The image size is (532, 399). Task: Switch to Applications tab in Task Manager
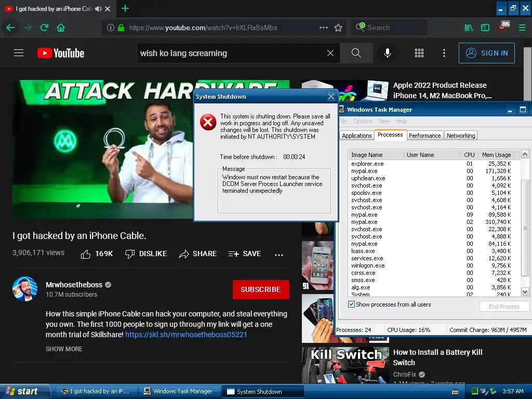tap(356, 136)
